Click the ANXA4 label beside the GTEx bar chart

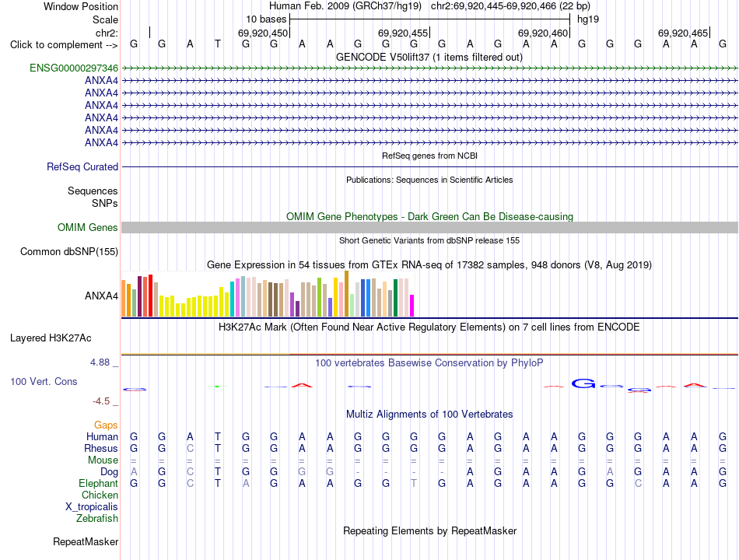coord(101,296)
